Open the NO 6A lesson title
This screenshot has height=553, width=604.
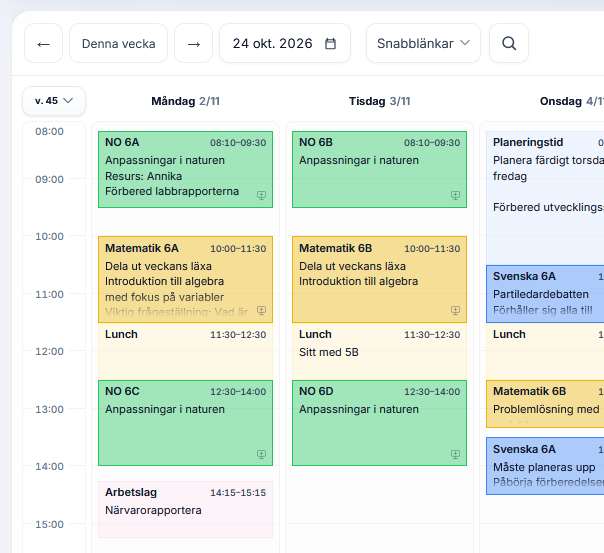(x=122, y=142)
